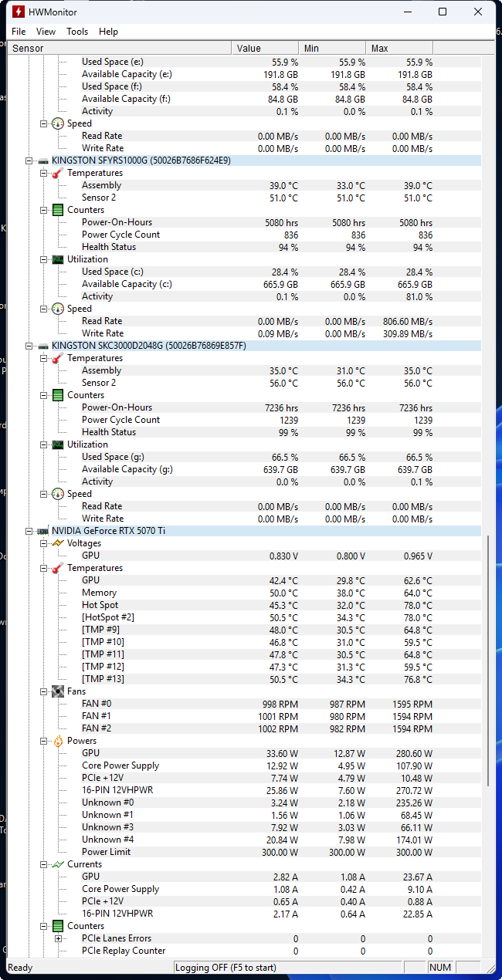Click the Utilization graph icon under KINGSTON SKC3000D2048G
This screenshot has width=502, height=980.
tap(57, 444)
